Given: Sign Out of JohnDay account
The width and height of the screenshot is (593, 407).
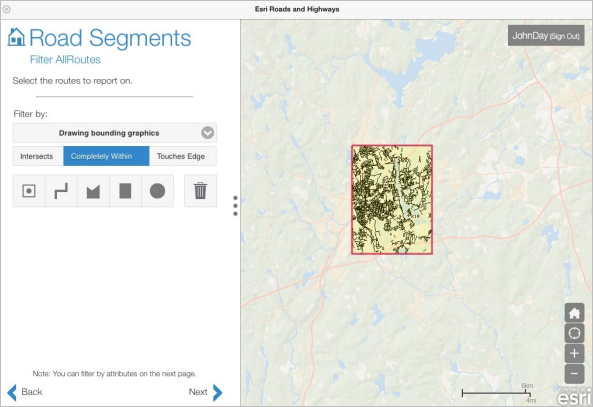Looking at the screenshot, I should pyautogui.click(x=565, y=36).
